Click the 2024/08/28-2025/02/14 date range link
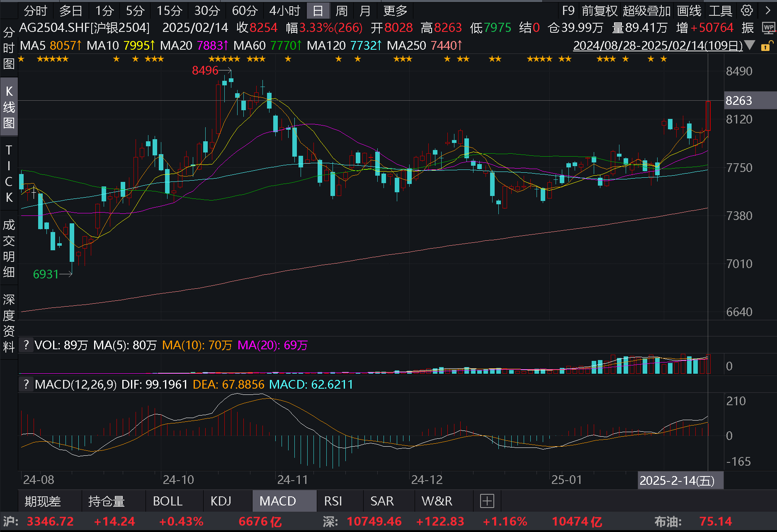This screenshot has width=777, height=532. tap(658, 46)
